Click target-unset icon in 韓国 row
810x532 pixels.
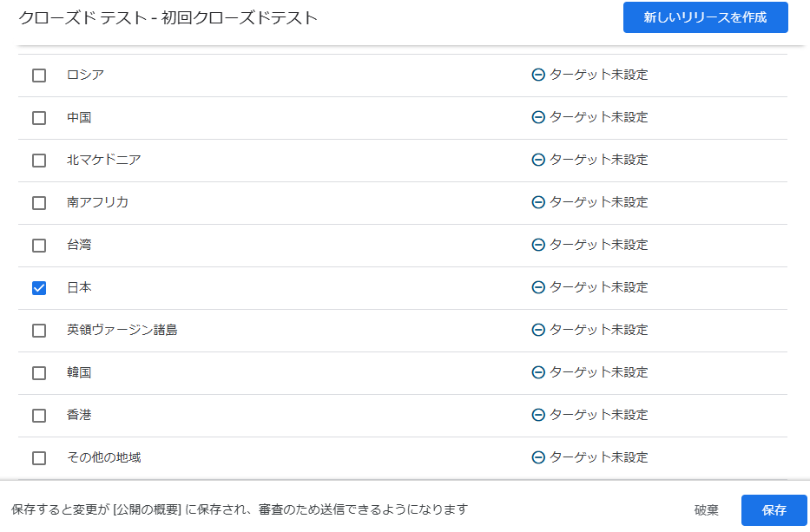(538, 372)
